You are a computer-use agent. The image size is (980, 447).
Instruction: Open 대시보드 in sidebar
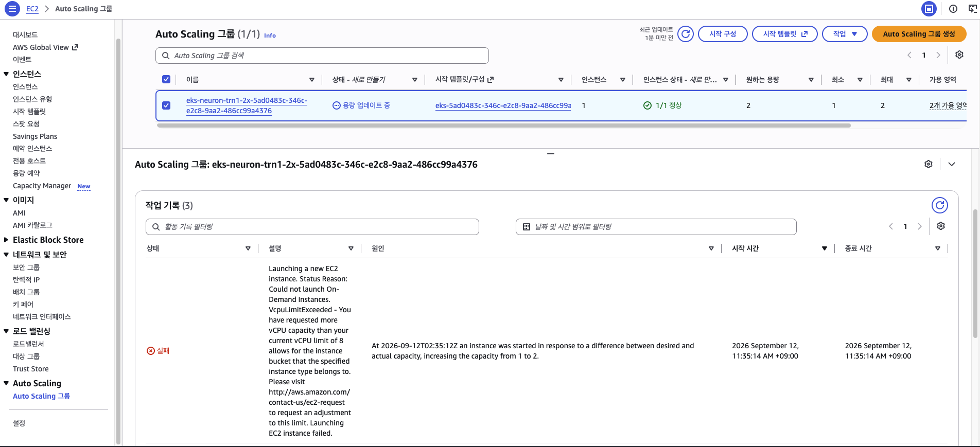25,34
